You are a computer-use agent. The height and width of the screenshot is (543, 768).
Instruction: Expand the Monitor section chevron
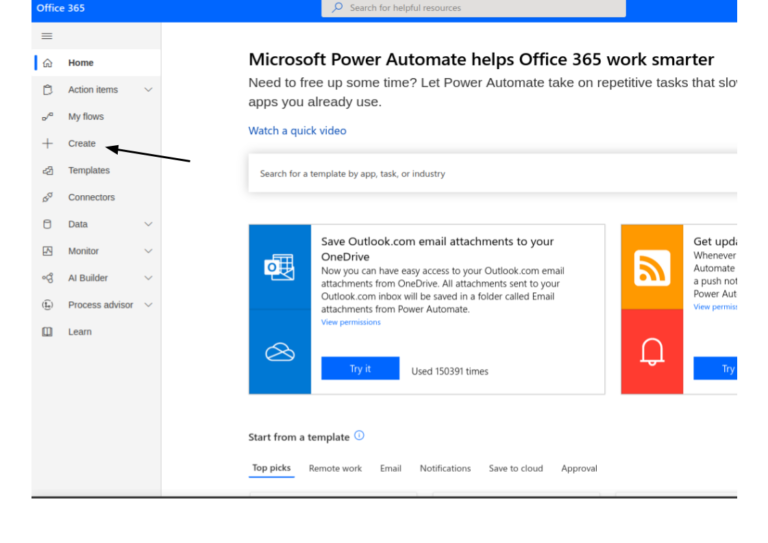pyautogui.click(x=148, y=251)
